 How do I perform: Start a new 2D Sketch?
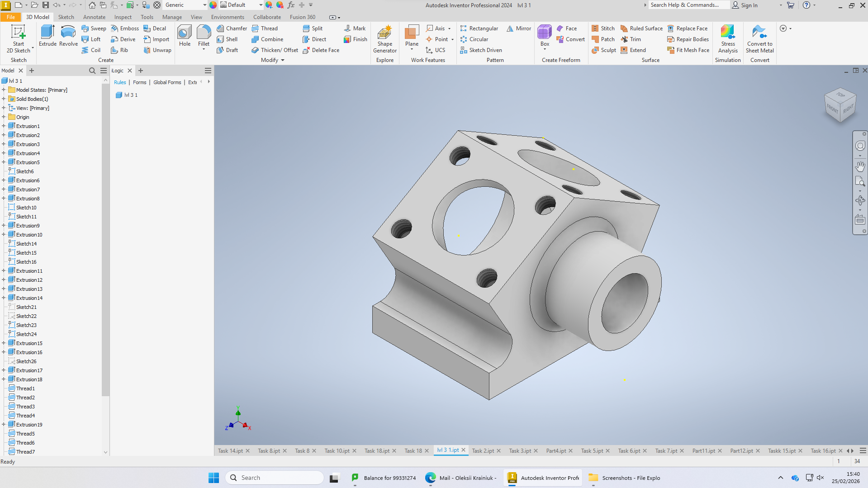19,39
